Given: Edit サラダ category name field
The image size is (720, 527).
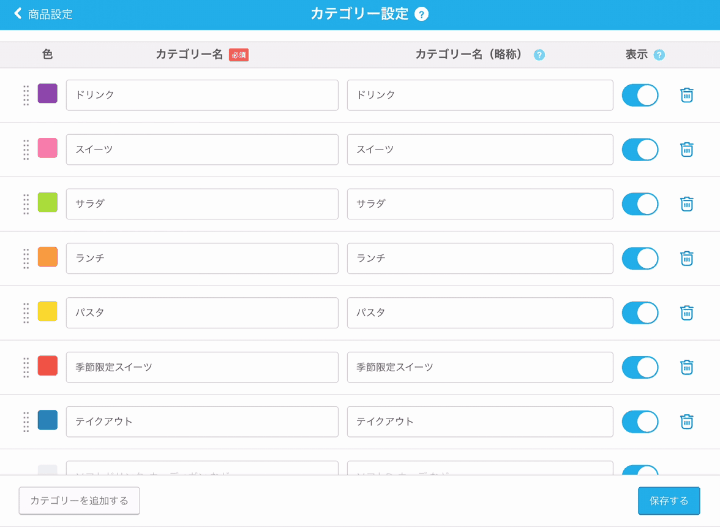Looking at the screenshot, I should (202, 204).
